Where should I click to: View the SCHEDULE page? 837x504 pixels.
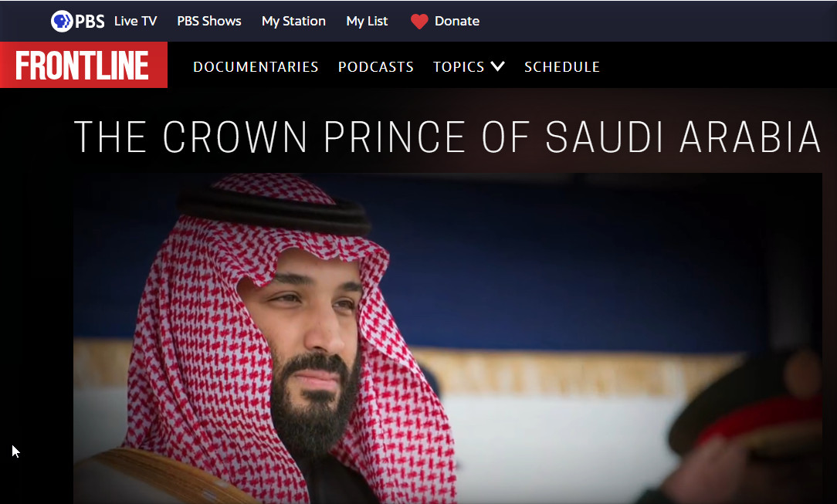tap(562, 66)
